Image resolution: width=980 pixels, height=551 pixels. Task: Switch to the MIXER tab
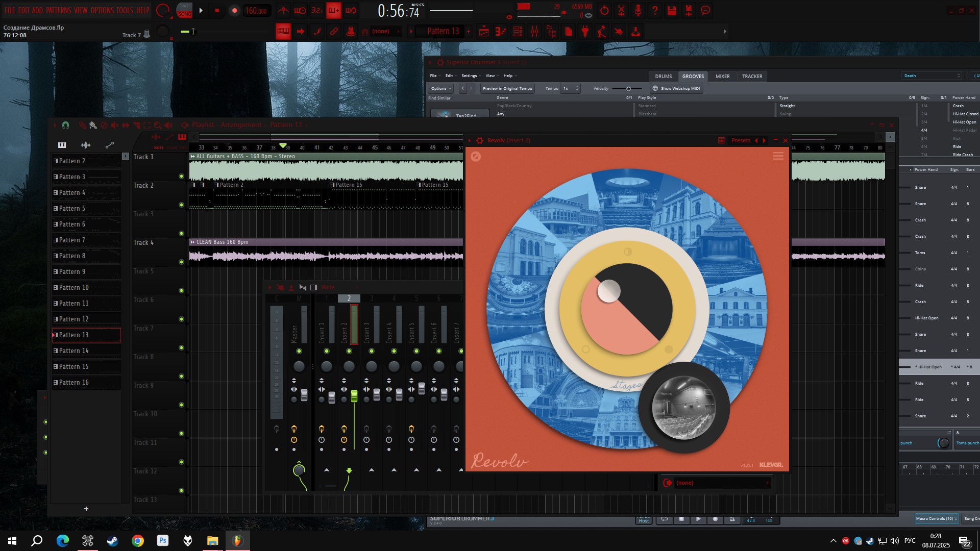[x=722, y=76]
